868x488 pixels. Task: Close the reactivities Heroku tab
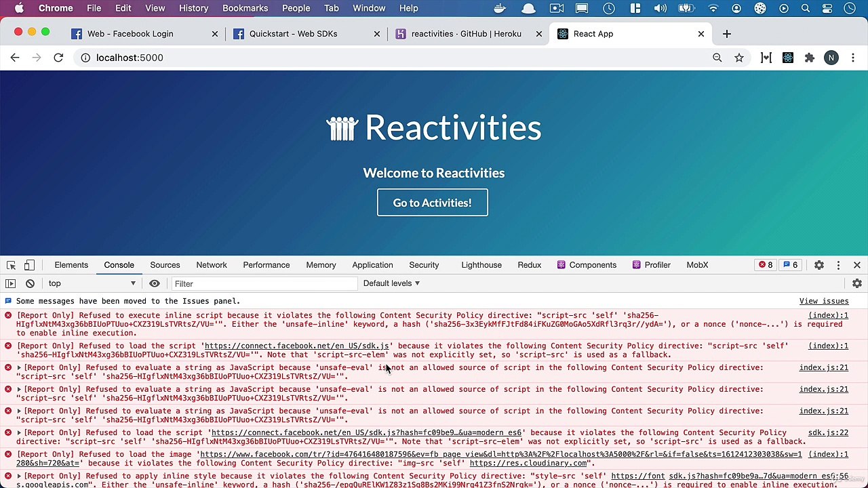[x=539, y=34]
